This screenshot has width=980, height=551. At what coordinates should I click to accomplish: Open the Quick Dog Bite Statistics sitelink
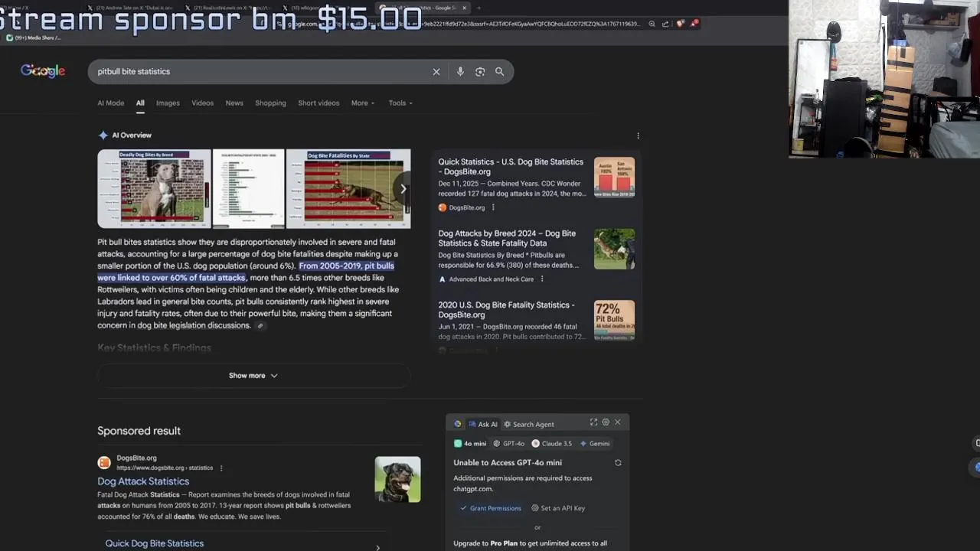tap(155, 543)
